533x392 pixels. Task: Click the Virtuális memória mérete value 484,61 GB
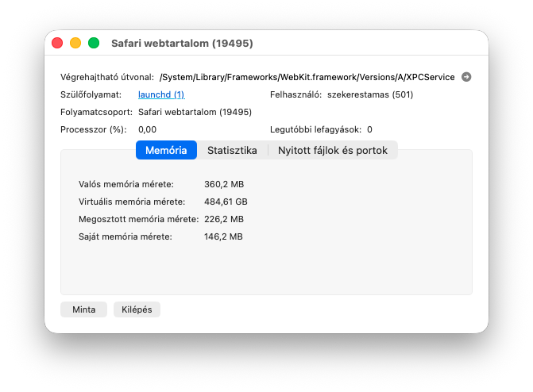226,202
